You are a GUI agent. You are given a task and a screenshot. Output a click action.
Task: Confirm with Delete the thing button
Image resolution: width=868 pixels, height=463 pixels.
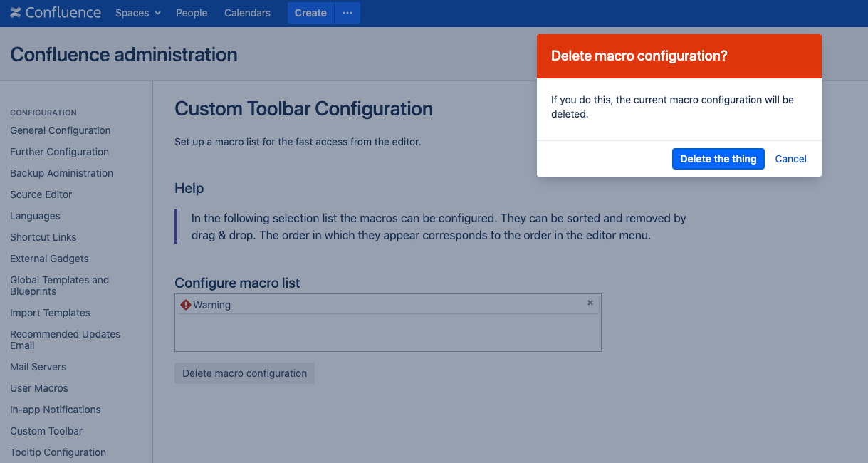[x=718, y=159]
